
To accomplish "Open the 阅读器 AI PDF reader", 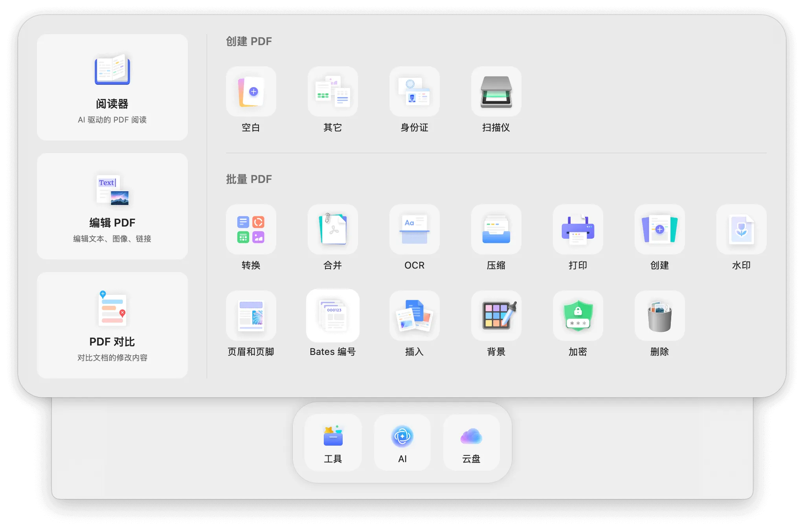I will tap(112, 87).
